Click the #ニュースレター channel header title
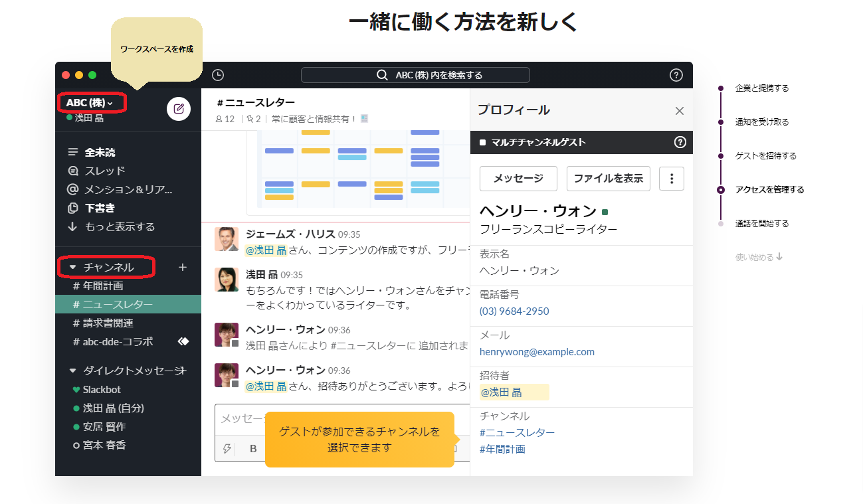Screen dimensions: 863x504 256,102
